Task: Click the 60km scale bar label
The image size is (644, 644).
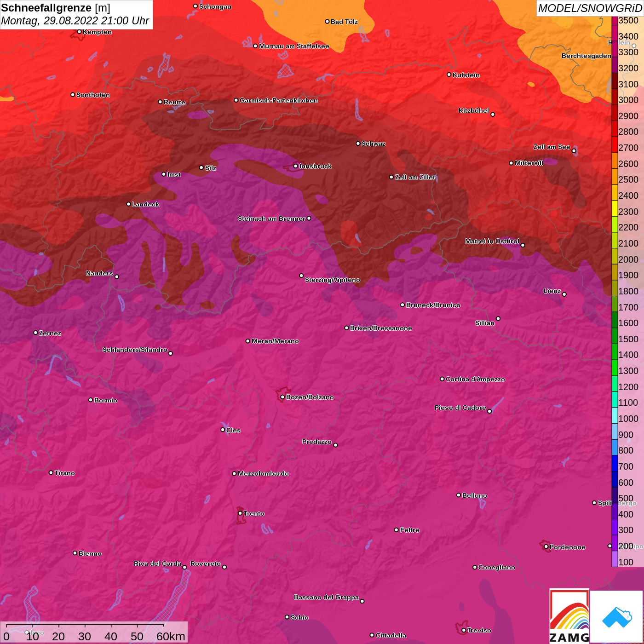Action: [171, 636]
